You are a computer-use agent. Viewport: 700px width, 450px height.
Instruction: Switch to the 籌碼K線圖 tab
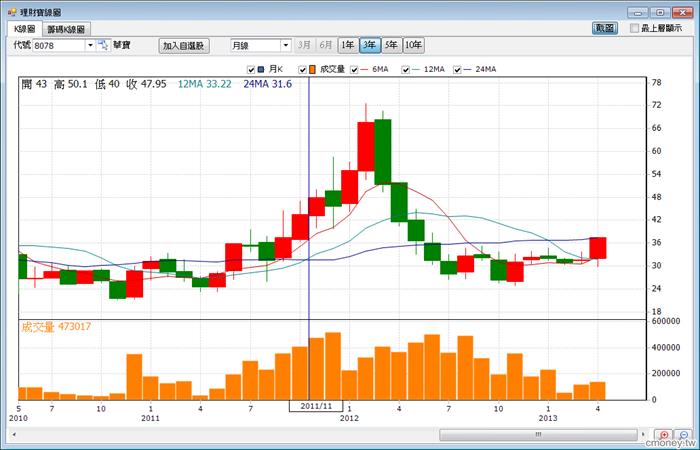[67, 29]
